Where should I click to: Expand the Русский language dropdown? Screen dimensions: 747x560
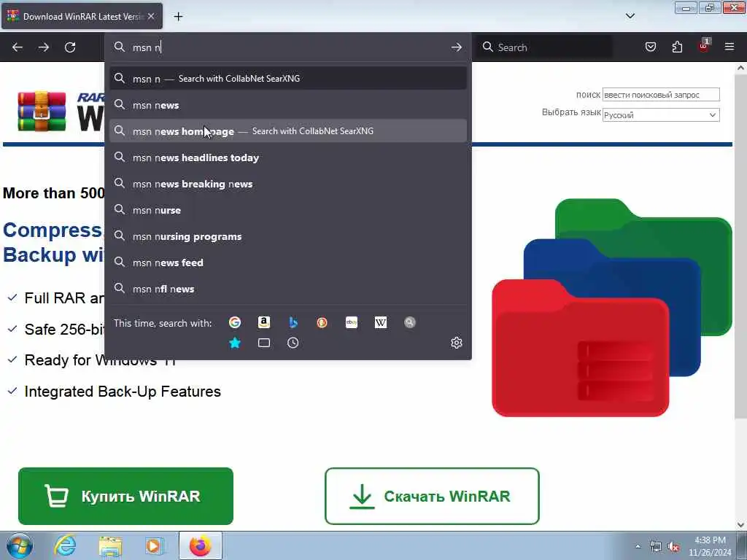[661, 114]
